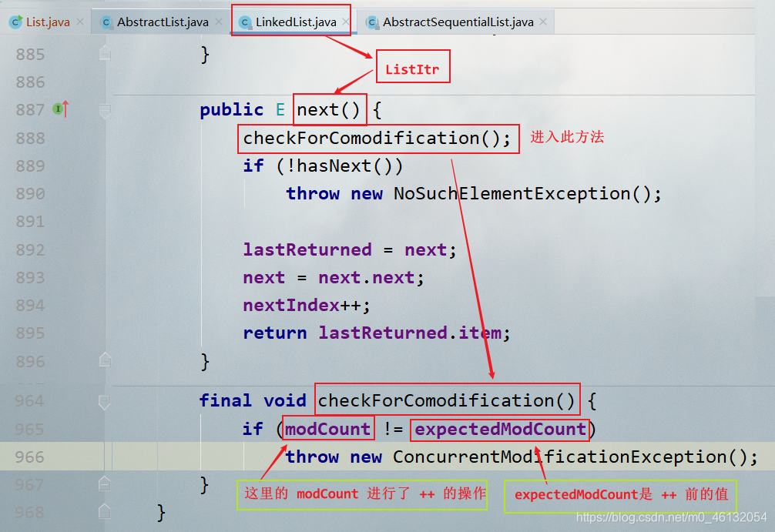Click the implements-method gutter icon on line 887
This screenshot has width=775, height=532.
click(x=60, y=109)
